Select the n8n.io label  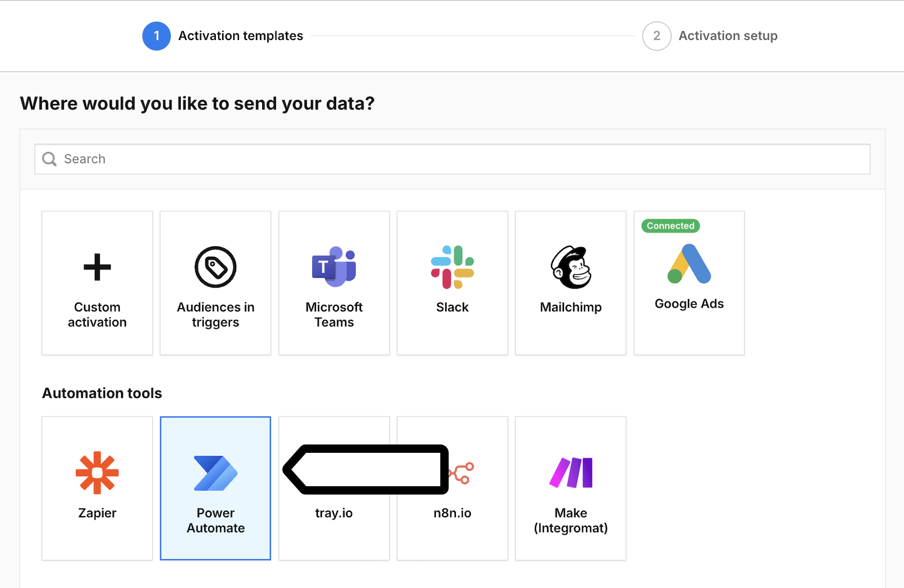(x=453, y=513)
